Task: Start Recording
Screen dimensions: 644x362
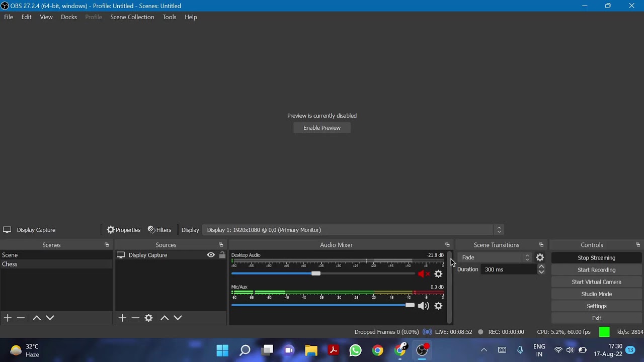Action: coord(597,270)
